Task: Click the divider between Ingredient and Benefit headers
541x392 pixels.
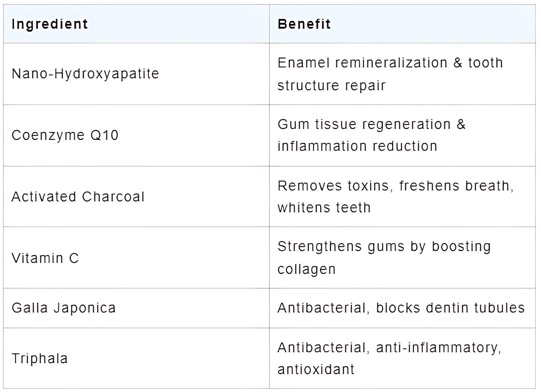Action: tap(269, 24)
